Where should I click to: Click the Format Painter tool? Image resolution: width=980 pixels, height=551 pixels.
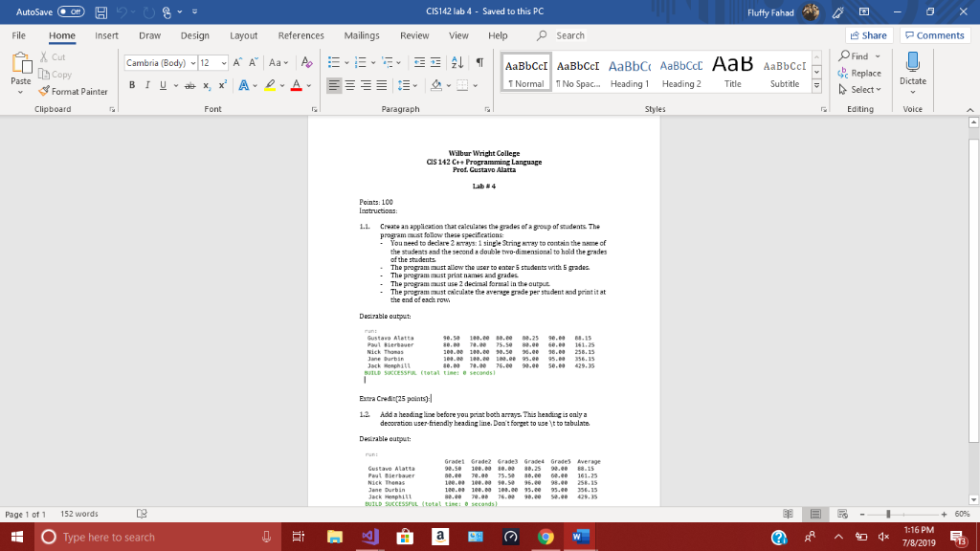pos(73,91)
